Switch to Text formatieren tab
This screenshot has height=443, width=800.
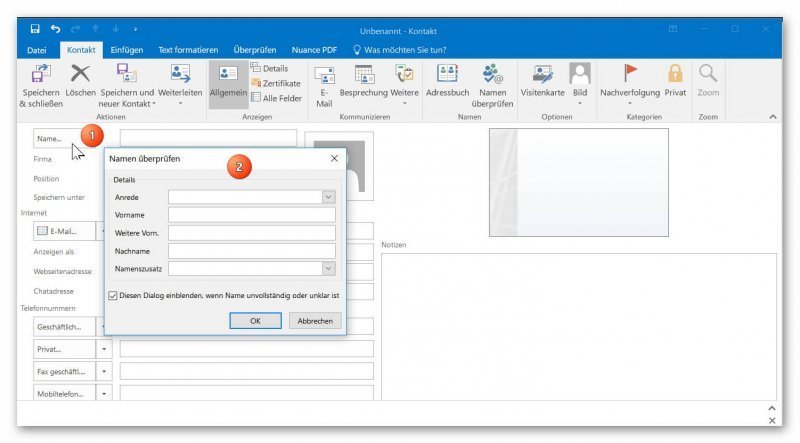click(188, 50)
